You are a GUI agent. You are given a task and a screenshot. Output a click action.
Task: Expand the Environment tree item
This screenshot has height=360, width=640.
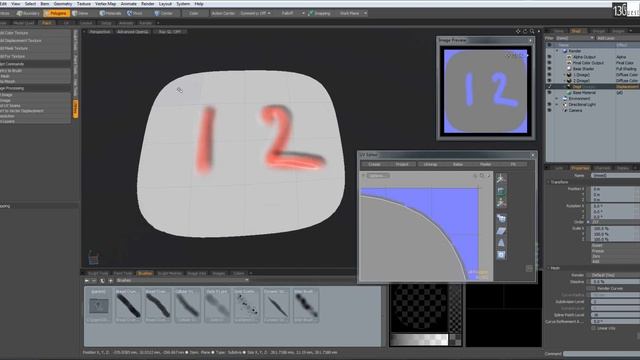click(557, 98)
